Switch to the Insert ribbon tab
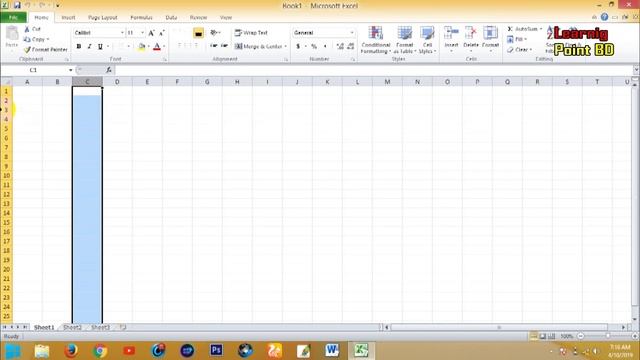This screenshot has width=640, height=360. (x=68, y=18)
